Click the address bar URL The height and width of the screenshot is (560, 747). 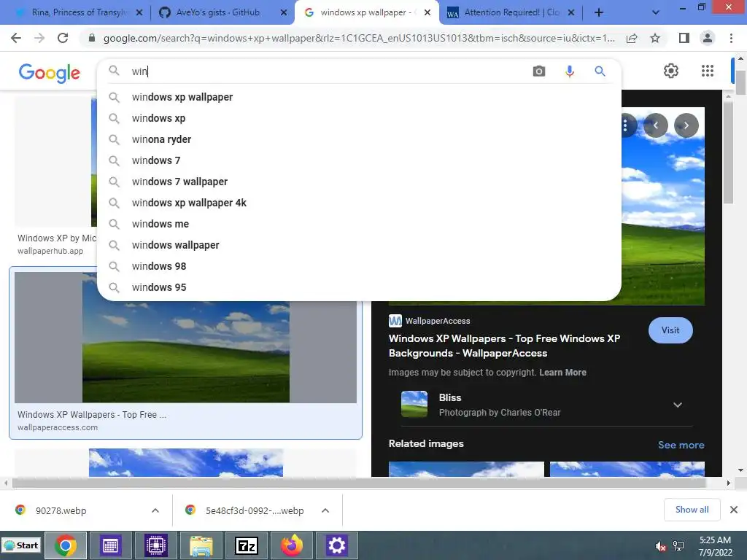click(359, 38)
